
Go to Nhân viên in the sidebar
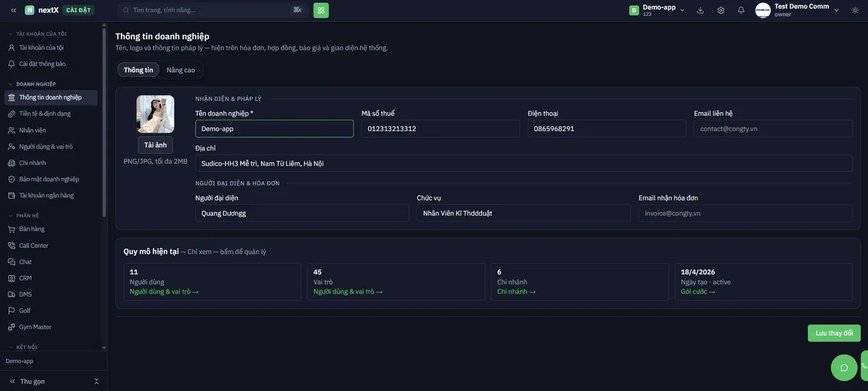[51, 130]
